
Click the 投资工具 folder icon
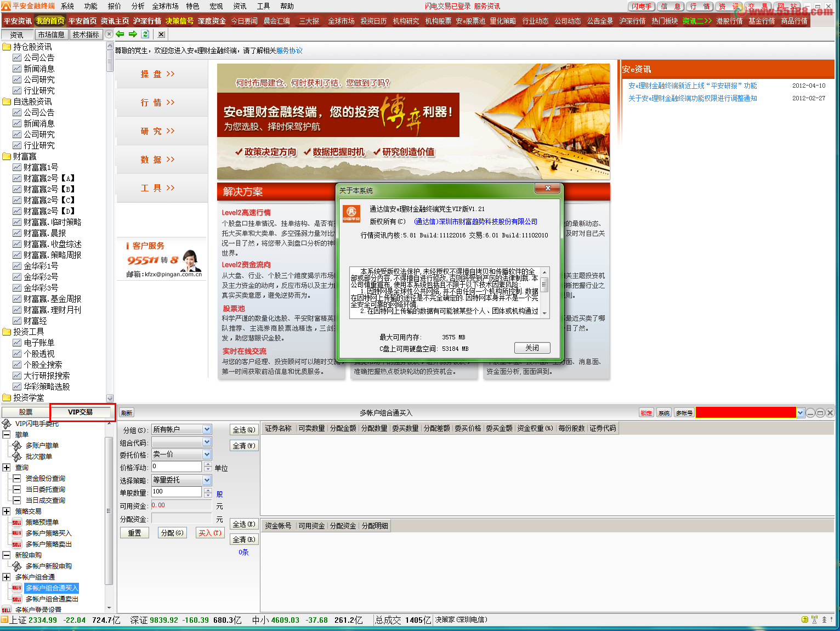[7, 332]
